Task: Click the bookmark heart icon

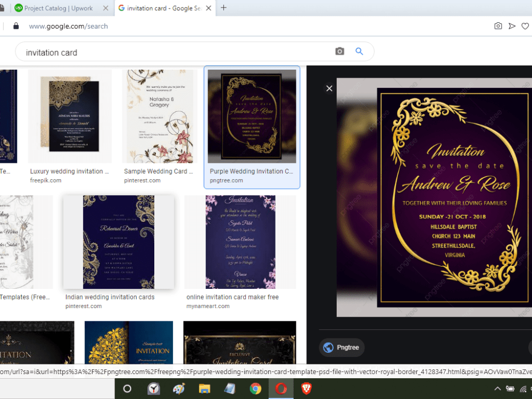Action: (x=525, y=26)
